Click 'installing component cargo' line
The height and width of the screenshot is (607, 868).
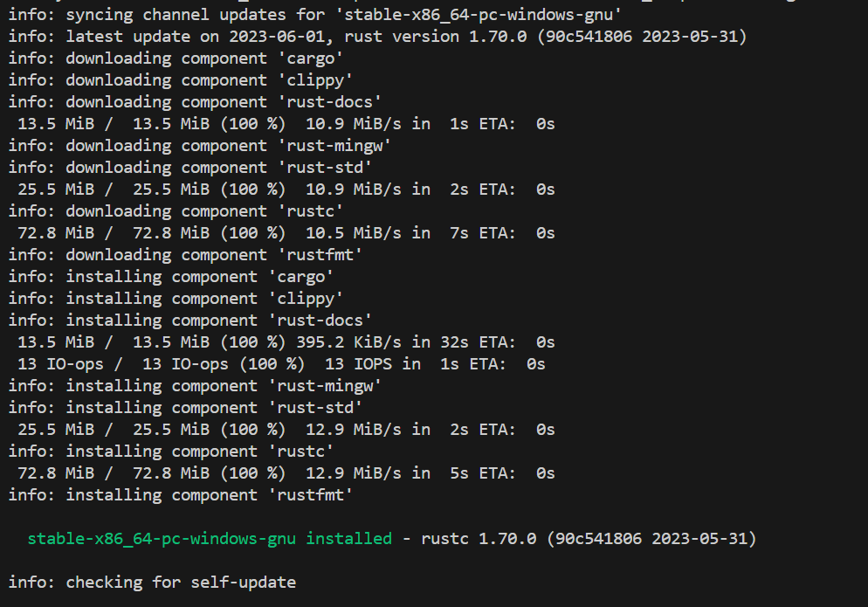click(171, 277)
